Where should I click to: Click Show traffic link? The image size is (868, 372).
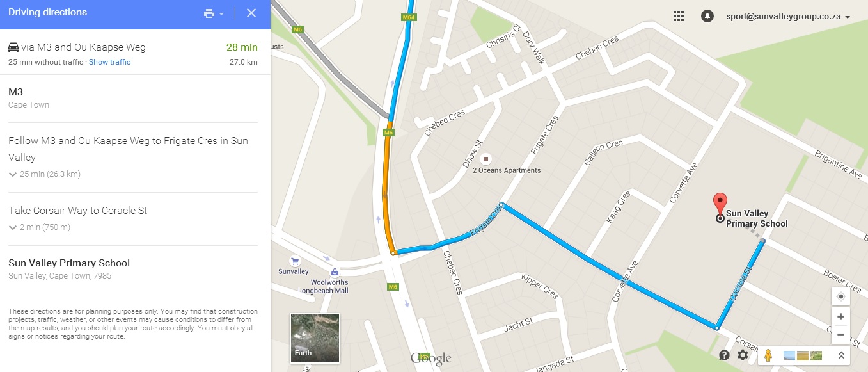click(109, 62)
